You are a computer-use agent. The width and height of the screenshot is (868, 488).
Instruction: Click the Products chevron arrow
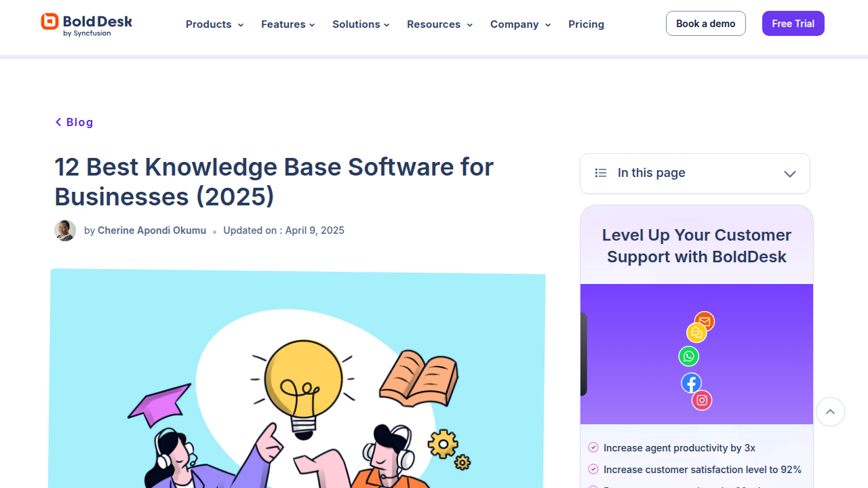240,25
